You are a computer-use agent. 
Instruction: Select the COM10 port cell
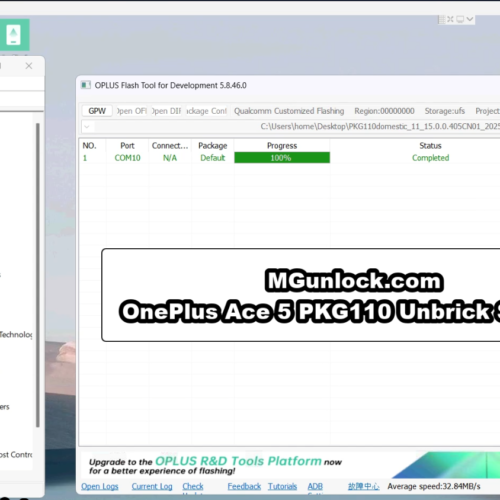127,158
